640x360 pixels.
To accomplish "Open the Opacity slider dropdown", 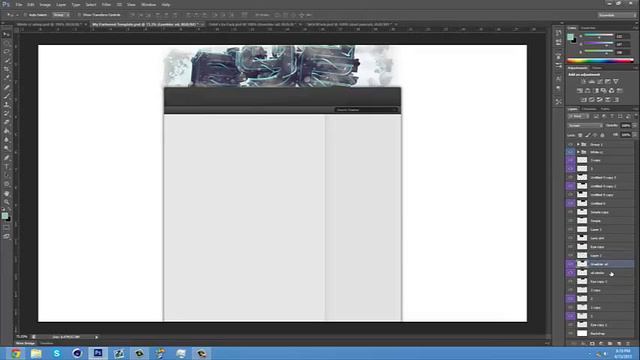I will coord(635,126).
